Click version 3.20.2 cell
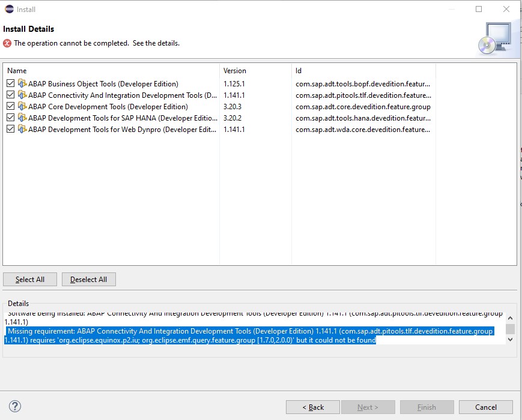The image size is (522, 420). click(232, 118)
